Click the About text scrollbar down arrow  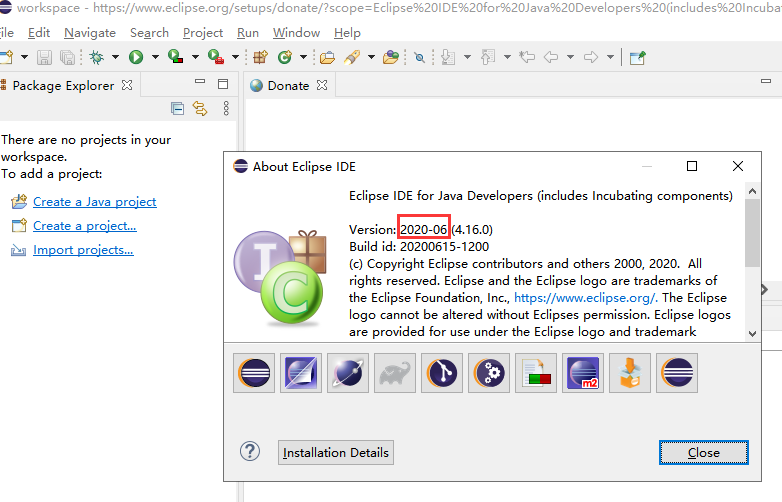click(x=753, y=334)
